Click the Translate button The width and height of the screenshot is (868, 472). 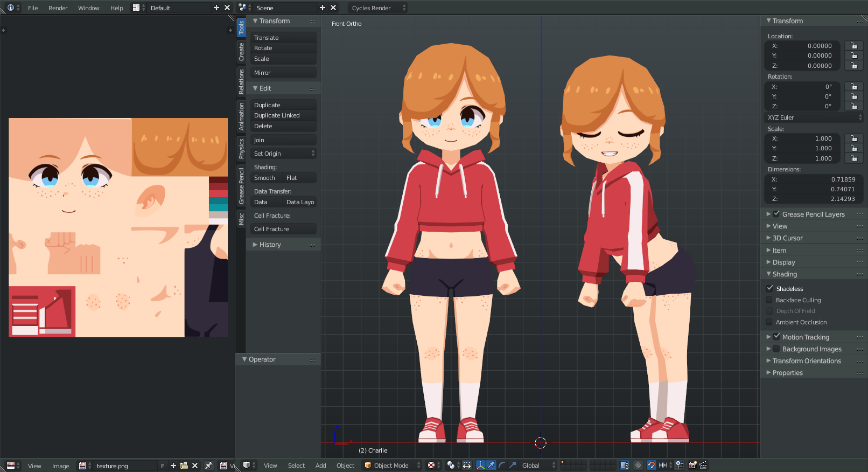[284, 38]
